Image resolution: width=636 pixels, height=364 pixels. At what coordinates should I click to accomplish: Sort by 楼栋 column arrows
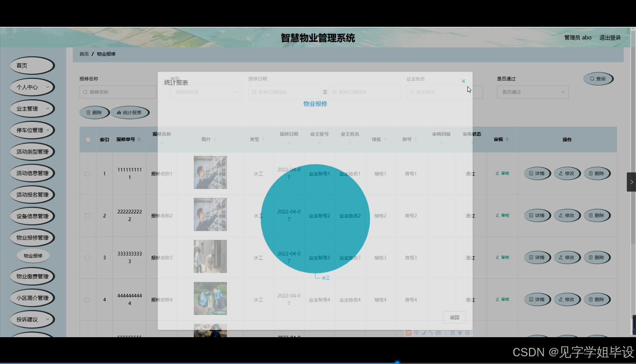coord(385,139)
